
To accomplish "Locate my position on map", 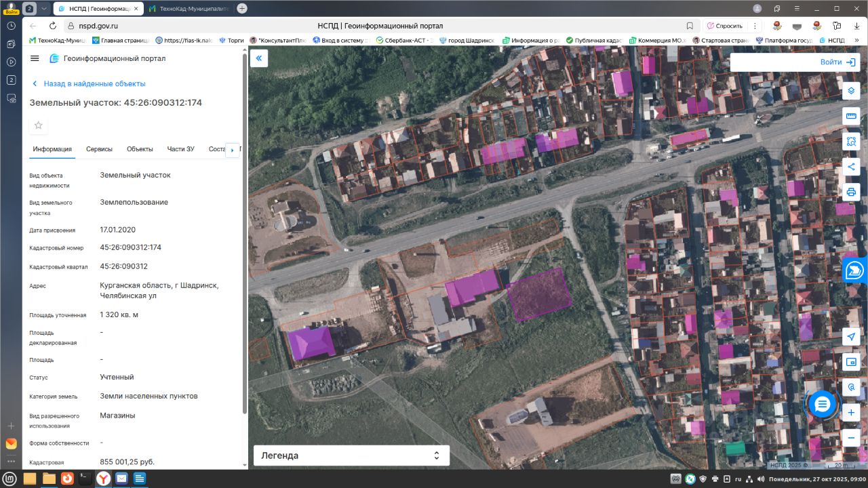I will 851,337.
